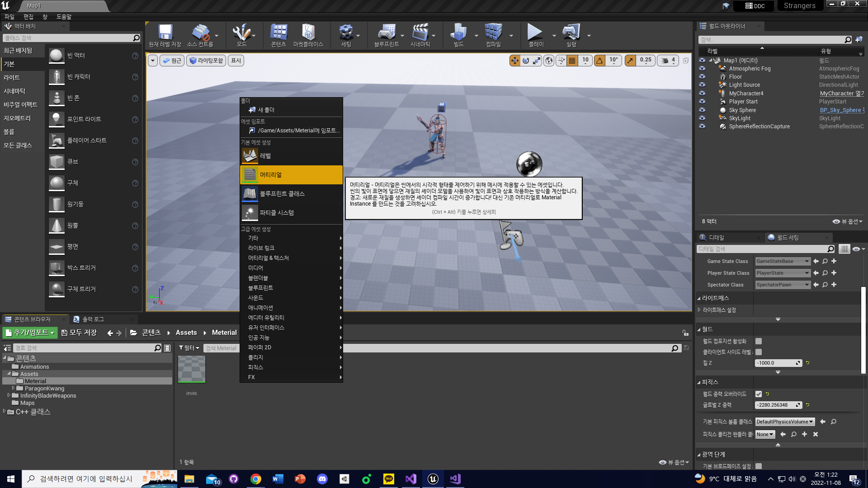The width and height of the screenshot is (868, 488).
Task: Click the Build (빌드) toolbar icon
Action: pyautogui.click(x=458, y=33)
